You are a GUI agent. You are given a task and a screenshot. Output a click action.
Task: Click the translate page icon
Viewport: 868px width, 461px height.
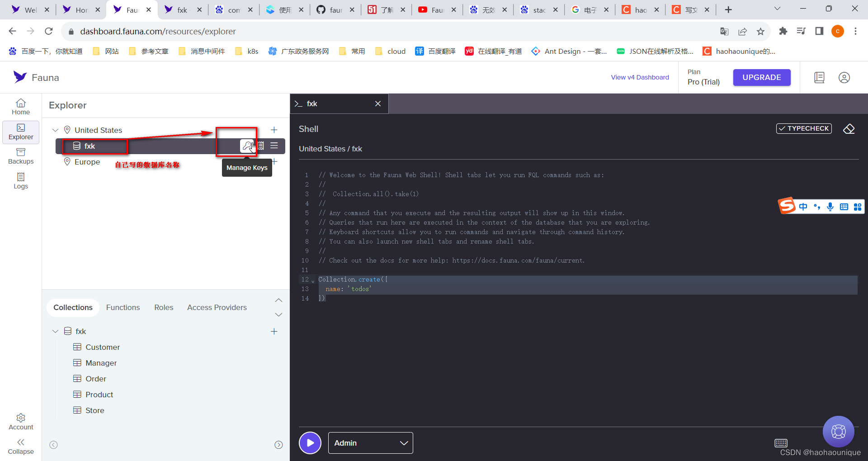(x=724, y=31)
